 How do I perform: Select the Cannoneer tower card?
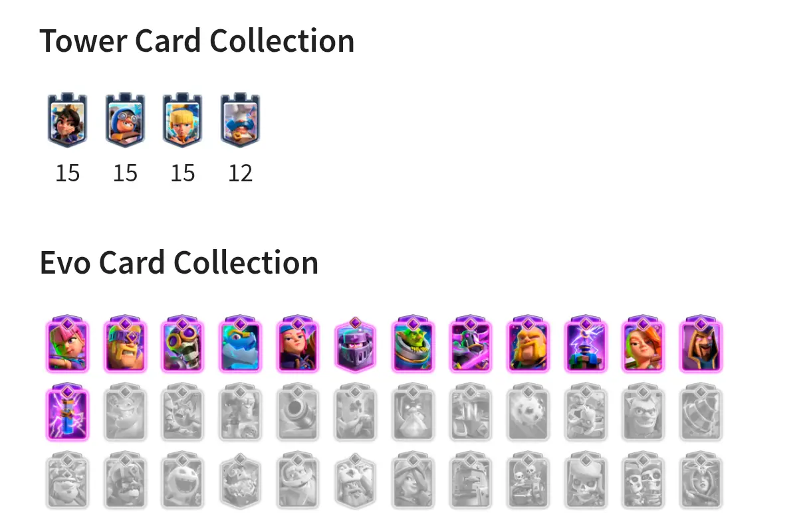coord(125,121)
